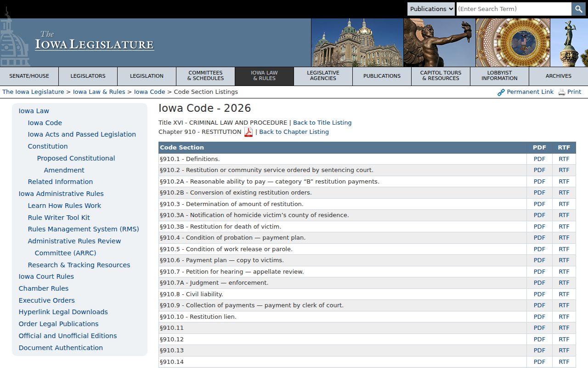
Task: Open Research & Tracking Resources
Action: pos(79,265)
